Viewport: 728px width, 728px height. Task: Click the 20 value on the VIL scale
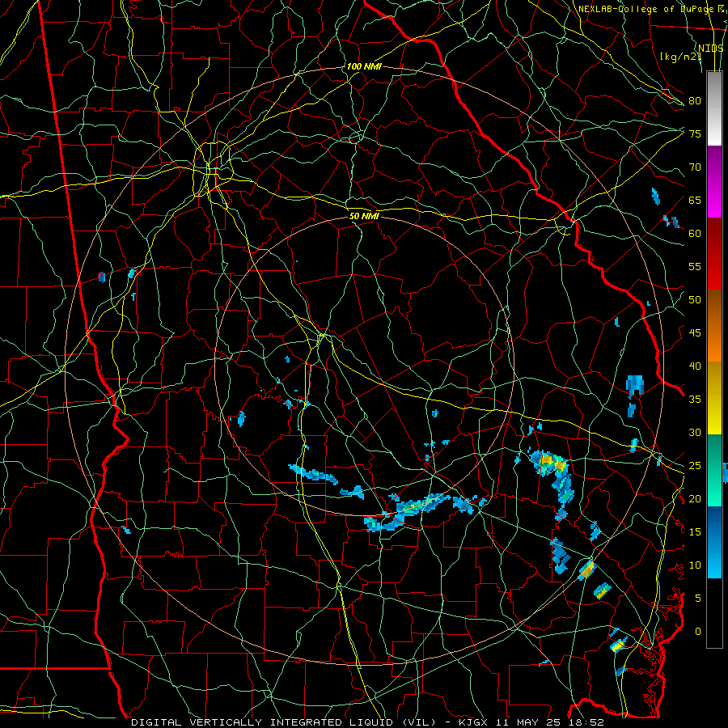(x=695, y=498)
